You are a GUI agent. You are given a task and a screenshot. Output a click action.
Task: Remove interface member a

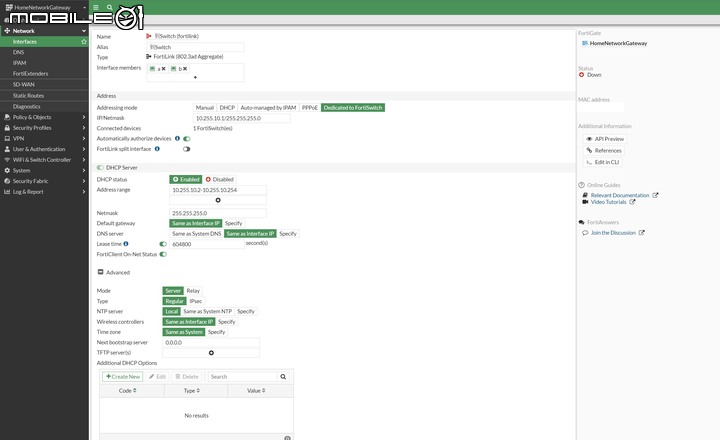coord(163,69)
